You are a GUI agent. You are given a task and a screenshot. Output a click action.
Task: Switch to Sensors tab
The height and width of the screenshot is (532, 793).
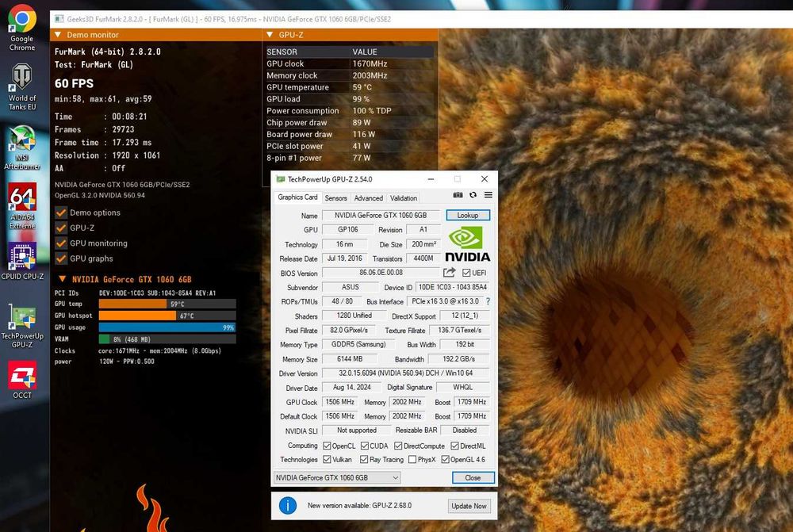335,198
